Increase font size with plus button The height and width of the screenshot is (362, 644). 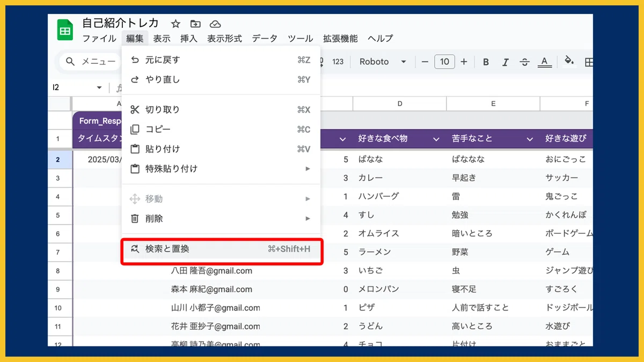click(464, 62)
